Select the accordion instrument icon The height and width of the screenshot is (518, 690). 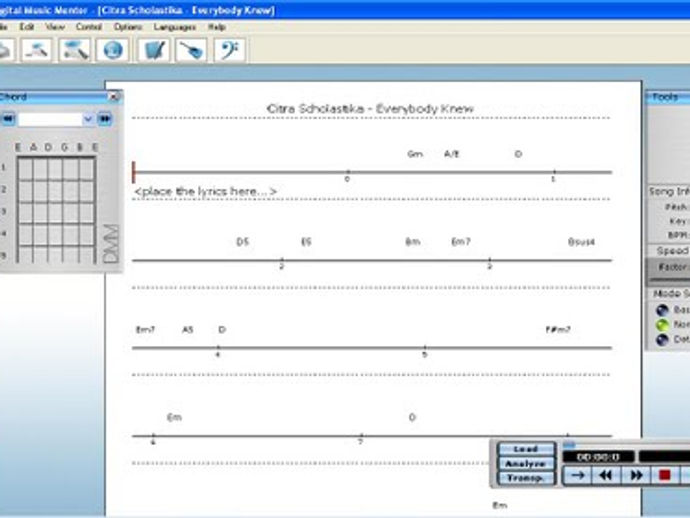point(154,50)
